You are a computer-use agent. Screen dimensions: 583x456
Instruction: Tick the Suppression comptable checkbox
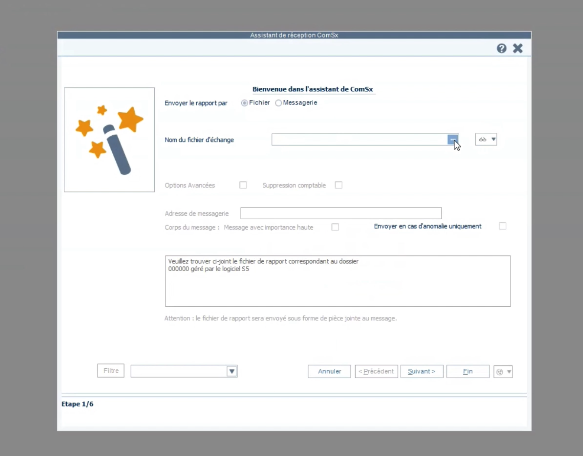point(338,185)
